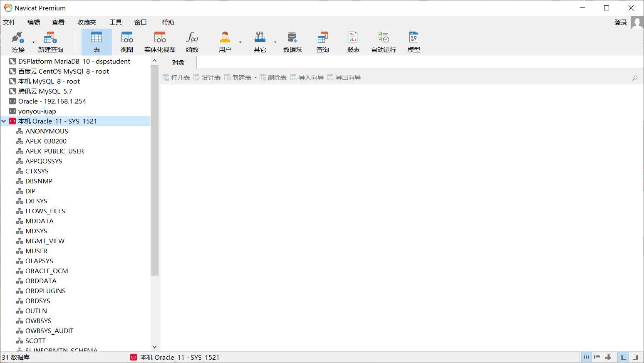Screen dimensions: 644x363
Task: Open the 新建查询 (New Query) tool
Action: [x=50, y=42]
